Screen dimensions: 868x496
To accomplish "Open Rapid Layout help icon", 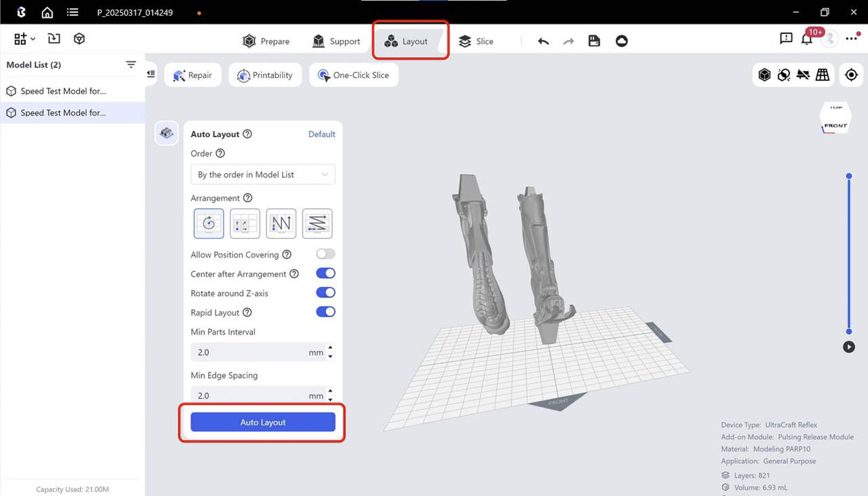I will [247, 312].
